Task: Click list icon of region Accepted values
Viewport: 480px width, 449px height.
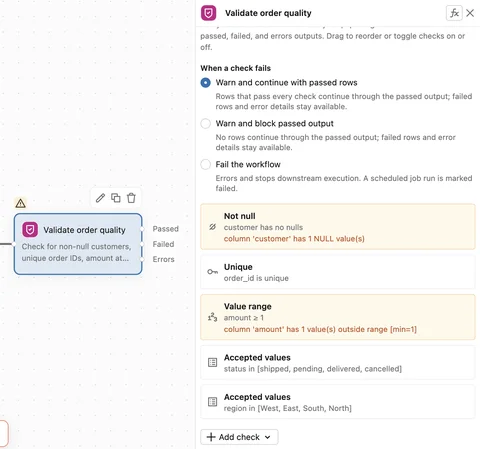Action: (213, 402)
